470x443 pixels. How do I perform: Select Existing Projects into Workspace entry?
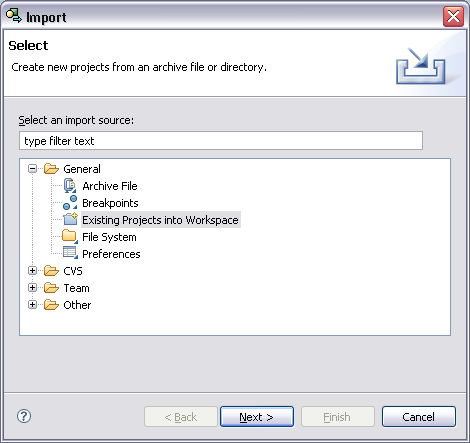(160, 220)
